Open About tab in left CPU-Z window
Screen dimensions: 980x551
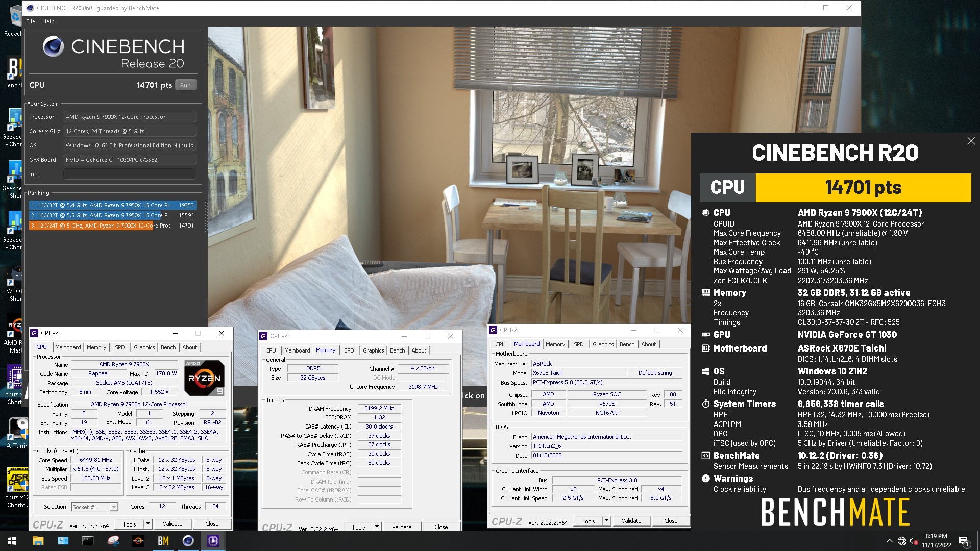click(190, 347)
